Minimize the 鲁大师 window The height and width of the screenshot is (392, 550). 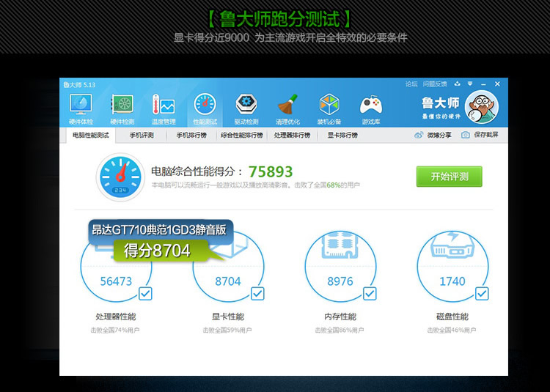tap(483, 84)
